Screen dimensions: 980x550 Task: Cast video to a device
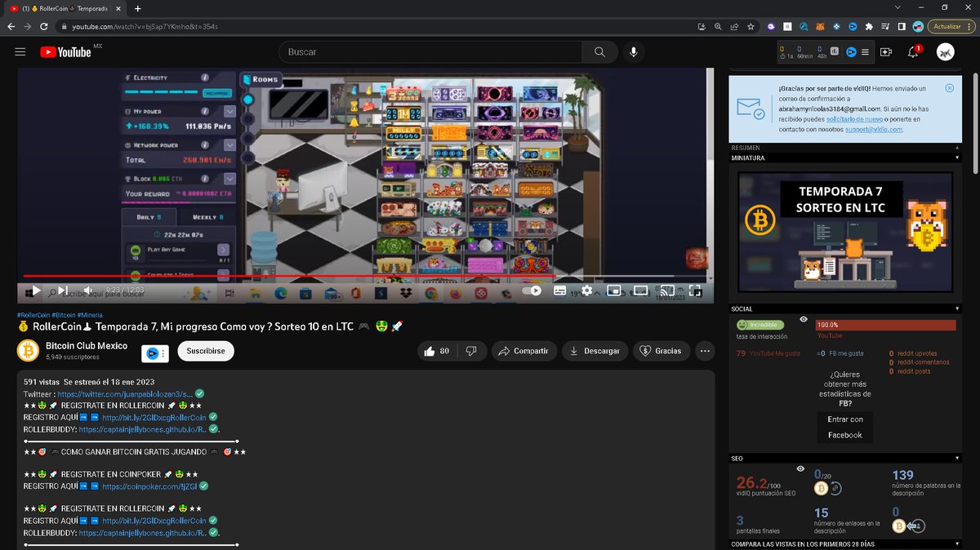pyautogui.click(x=668, y=291)
